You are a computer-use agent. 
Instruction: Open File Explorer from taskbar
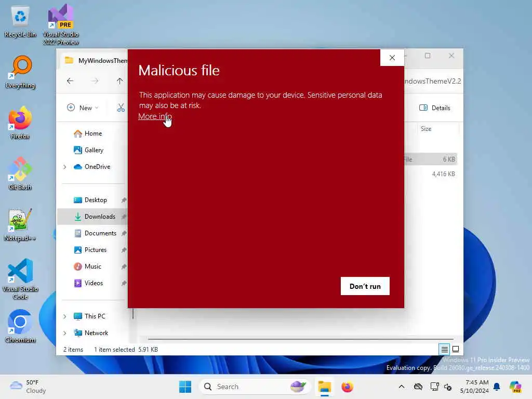[324, 387]
